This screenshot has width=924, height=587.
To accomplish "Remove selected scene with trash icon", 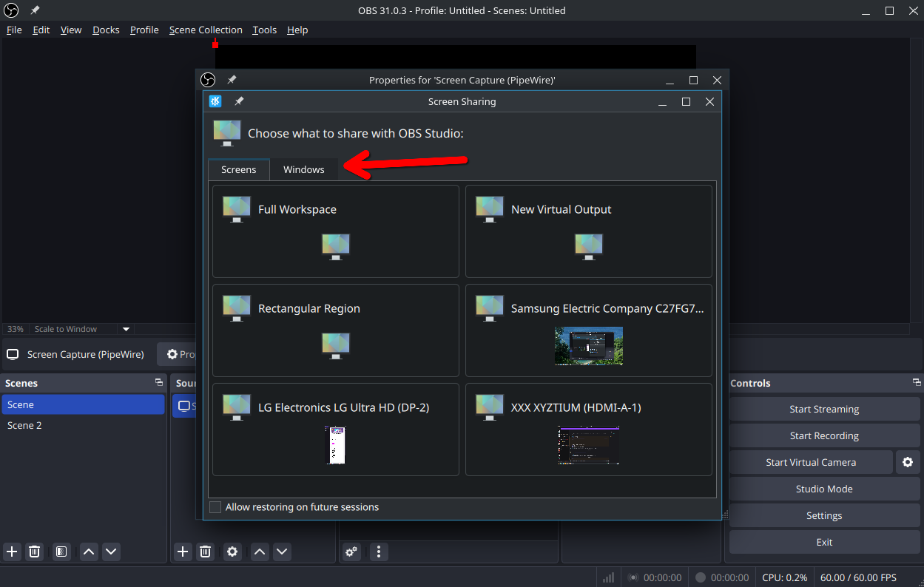I will click(35, 552).
